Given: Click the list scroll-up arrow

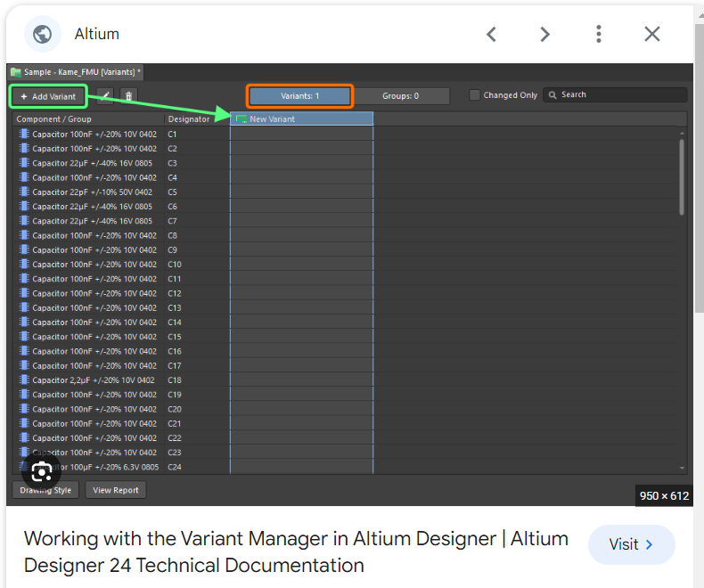Looking at the screenshot, I should (x=682, y=134).
